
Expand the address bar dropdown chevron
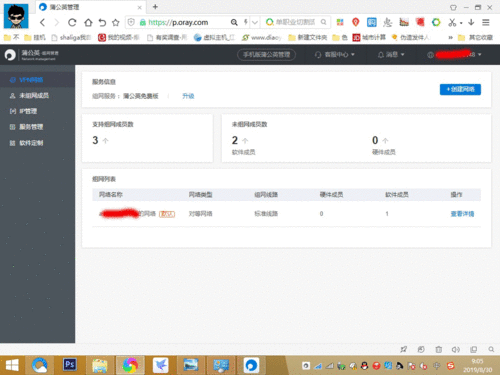255,22
